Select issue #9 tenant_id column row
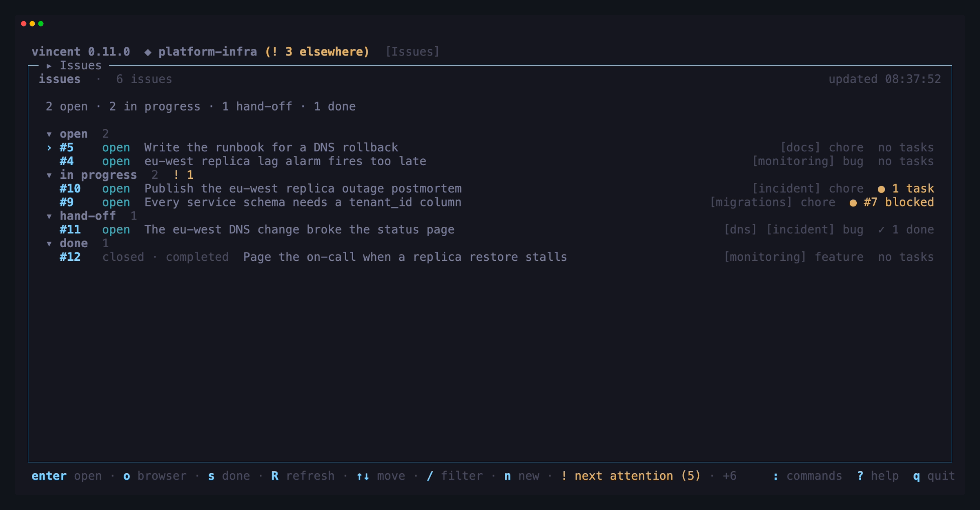This screenshot has height=510, width=980. (x=490, y=203)
